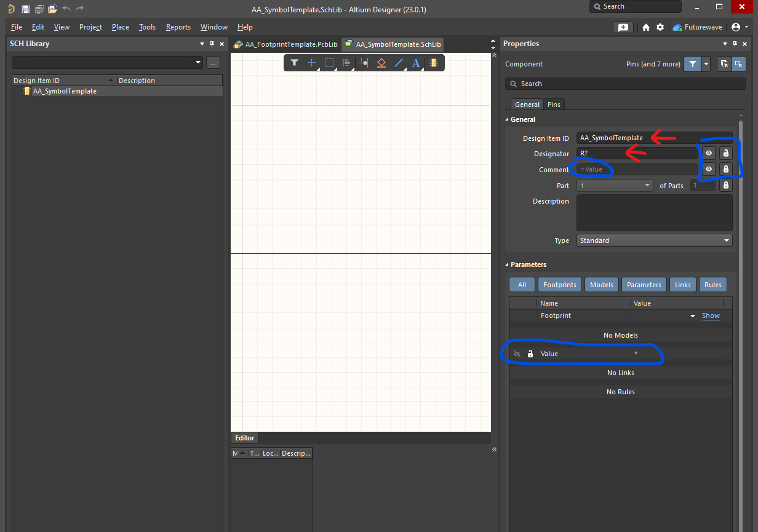Open the Properties panel options arrow

coord(725,44)
